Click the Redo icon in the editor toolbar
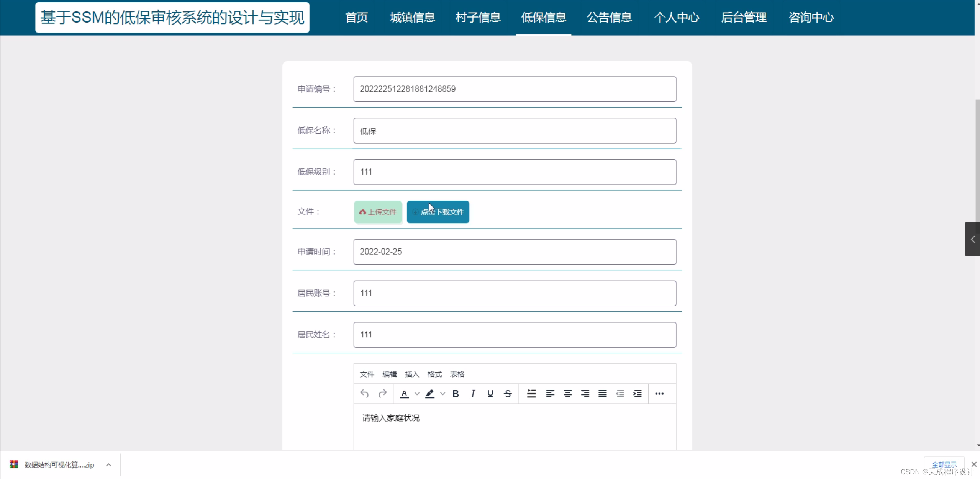 382,394
